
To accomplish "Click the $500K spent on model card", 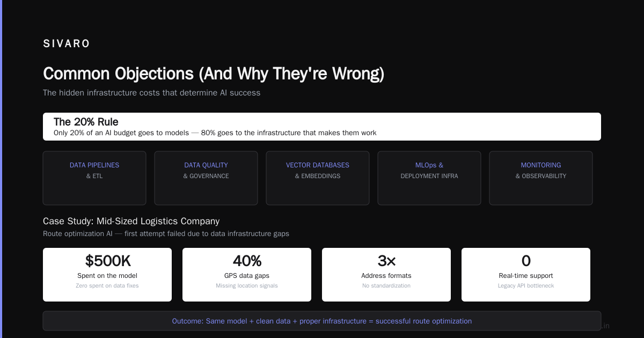I will [x=107, y=275].
